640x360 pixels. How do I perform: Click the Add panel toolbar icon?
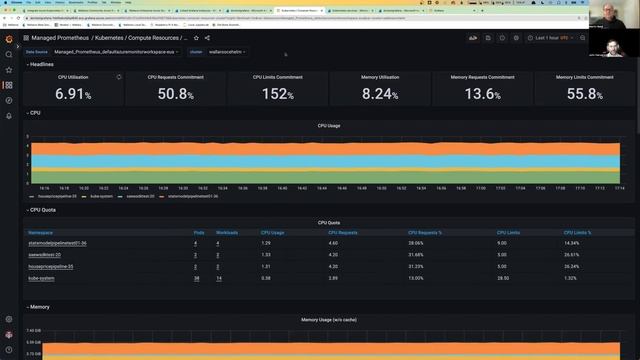(x=473, y=38)
